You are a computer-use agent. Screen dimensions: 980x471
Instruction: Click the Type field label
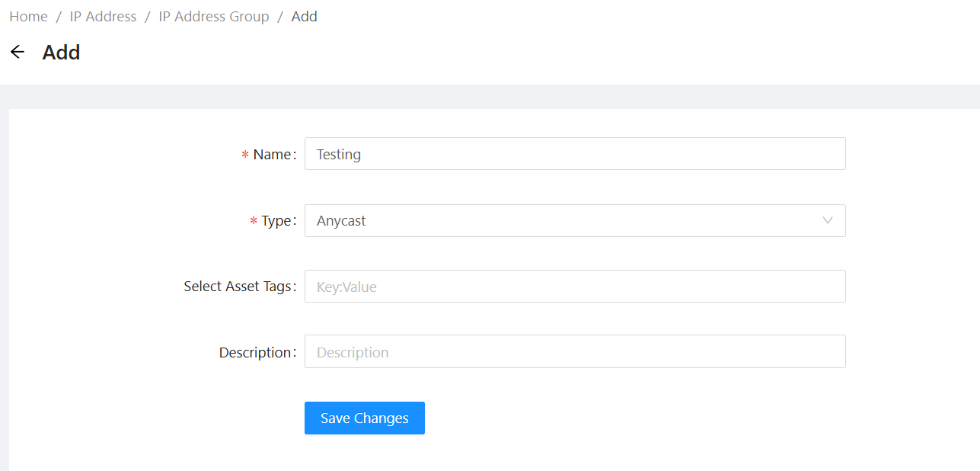click(276, 221)
